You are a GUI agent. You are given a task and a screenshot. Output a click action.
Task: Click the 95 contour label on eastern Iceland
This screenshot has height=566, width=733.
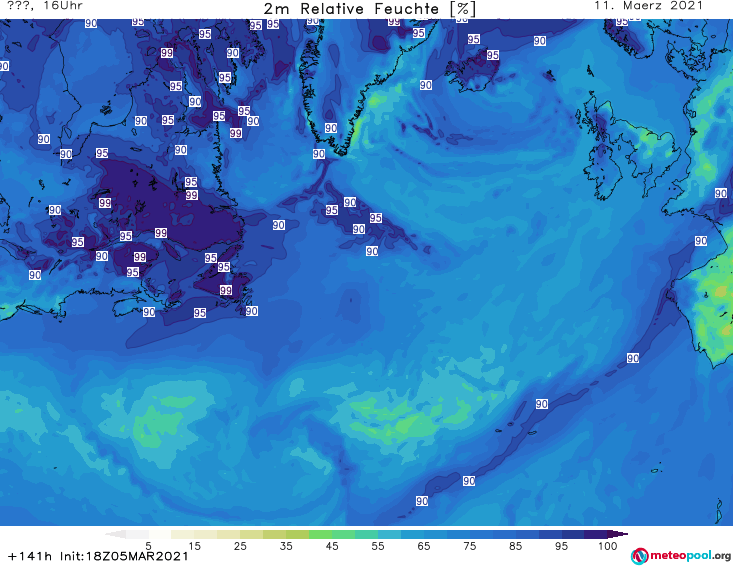[493, 55]
